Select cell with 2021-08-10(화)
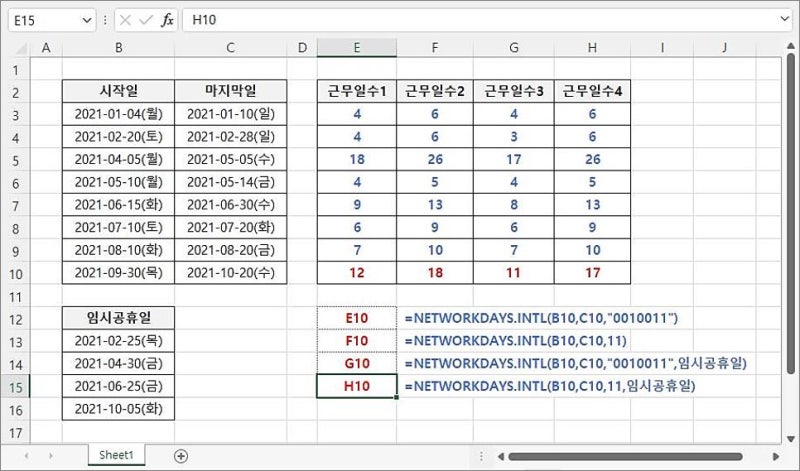Image resolution: width=800 pixels, height=471 pixels. tap(118, 250)
